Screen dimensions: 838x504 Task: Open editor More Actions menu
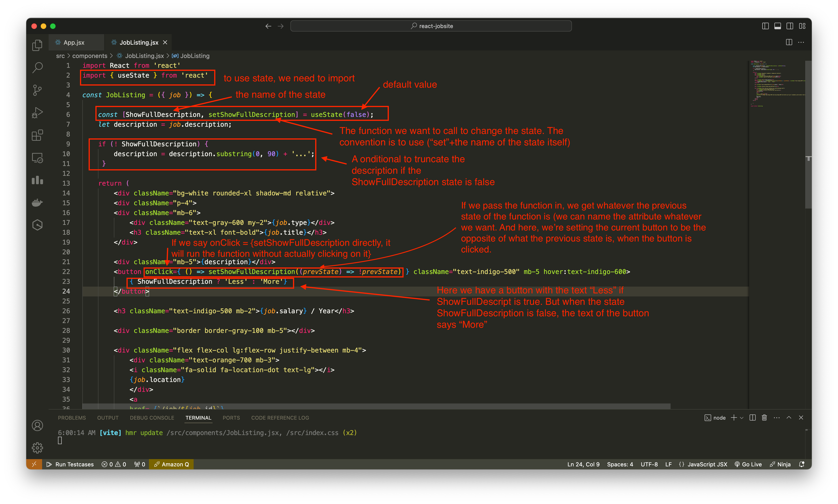click(x=801, y=42)
